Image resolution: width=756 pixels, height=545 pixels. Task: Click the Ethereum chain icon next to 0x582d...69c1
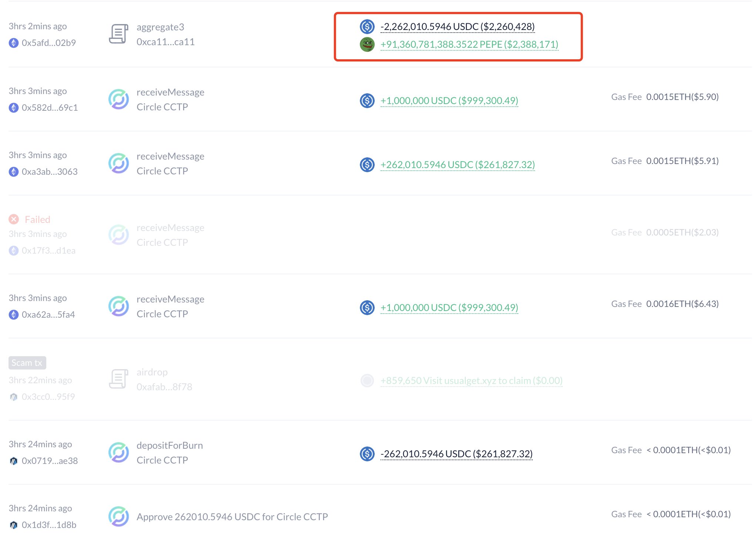pyautogui.click(x=14, y=108)
